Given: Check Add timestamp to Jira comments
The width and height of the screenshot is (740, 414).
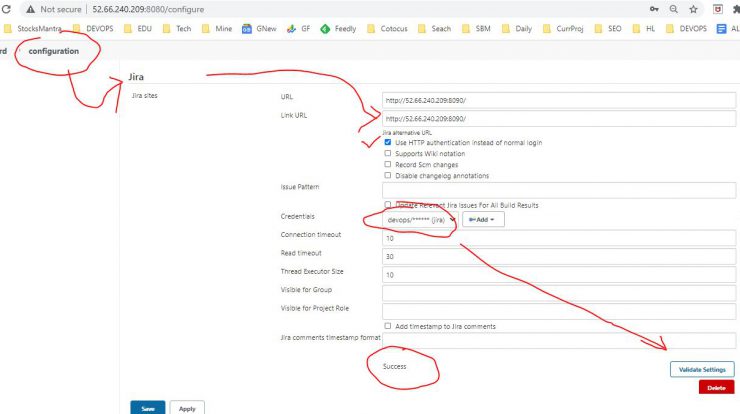Looking at the screenshot, I should tap(387, 326).
